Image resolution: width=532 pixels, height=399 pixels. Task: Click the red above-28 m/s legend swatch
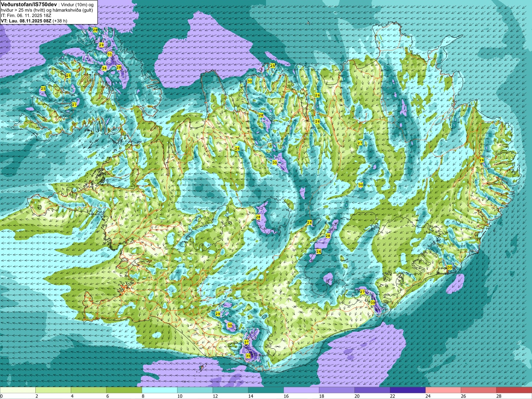tap(514, 390)
